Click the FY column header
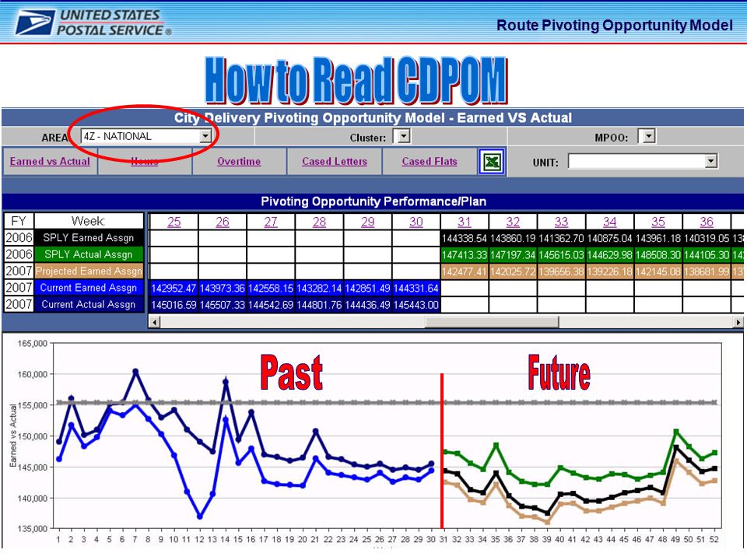 coord(19,221)
